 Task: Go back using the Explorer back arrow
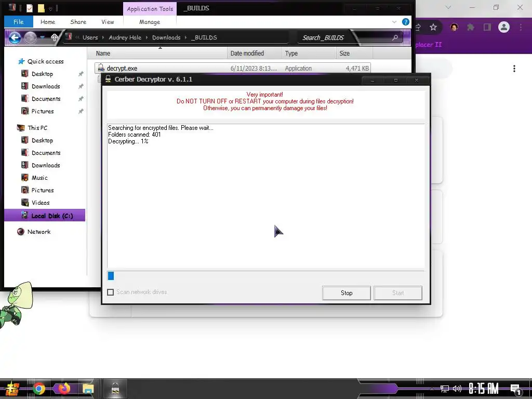pyautogui.click(x=15, y=37)
